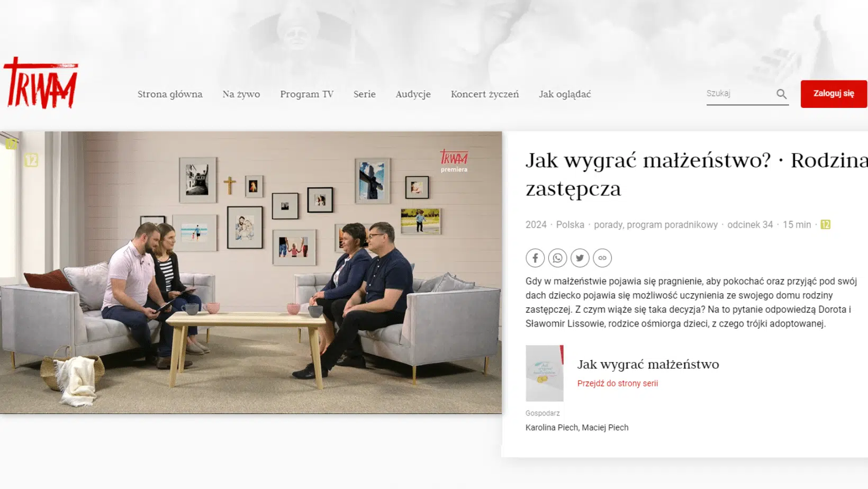The height and width of the screenshot is (489, 868).
Task: Click the search magnifier icon
Action: point(781,94)
